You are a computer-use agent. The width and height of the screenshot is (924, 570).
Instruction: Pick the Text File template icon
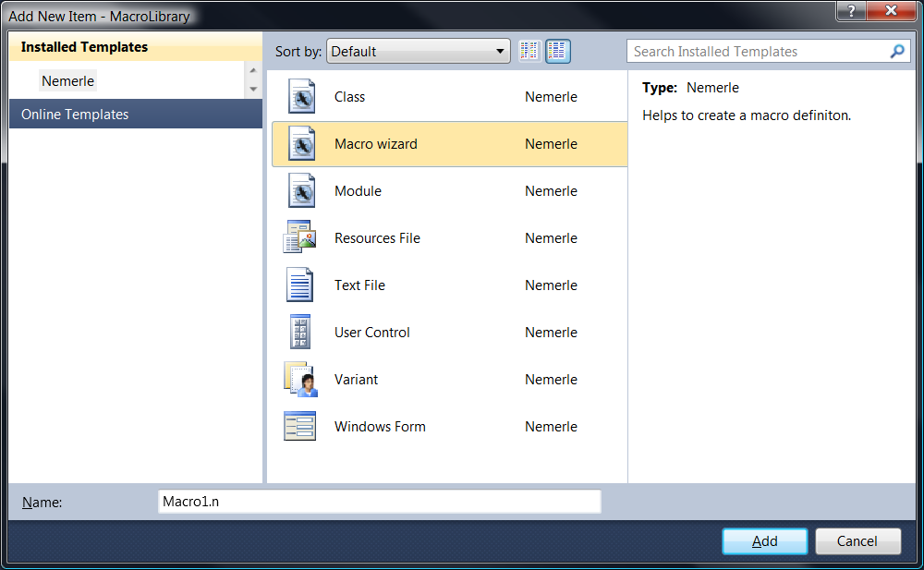click(300, 285)
